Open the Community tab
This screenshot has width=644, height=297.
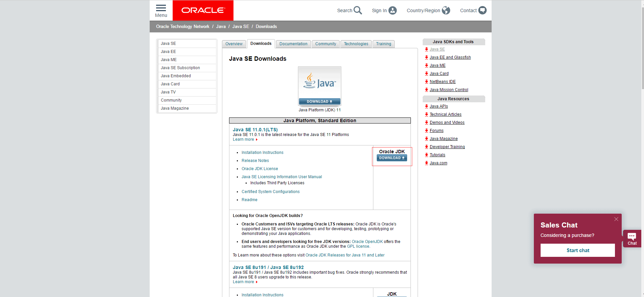tap(326, 44)
